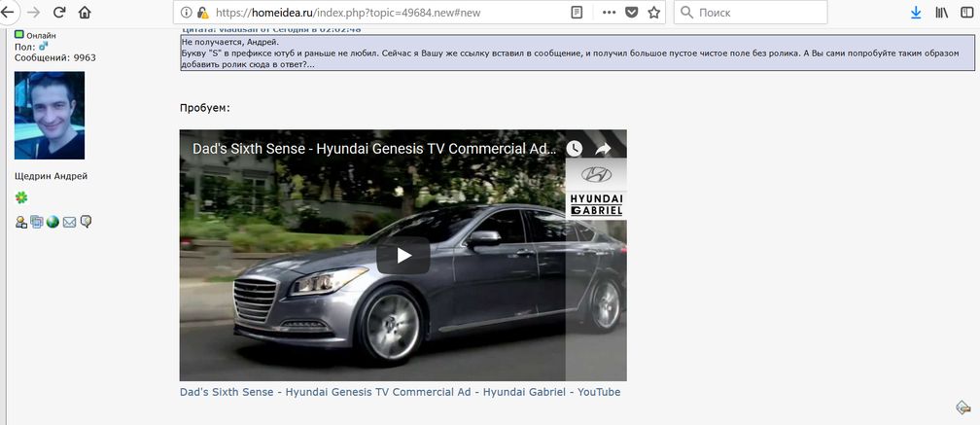
Task: Click the email envelope icon
Action: (x=69, y=222)
